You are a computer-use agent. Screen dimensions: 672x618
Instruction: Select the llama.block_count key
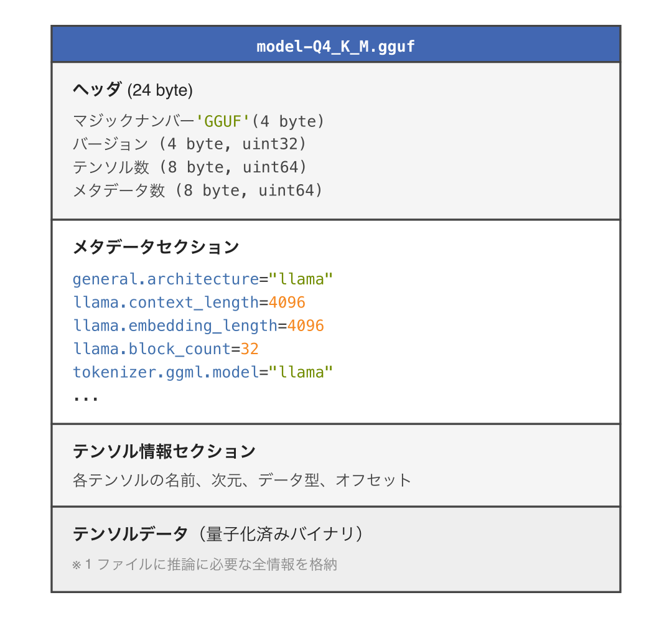[152, 349]
